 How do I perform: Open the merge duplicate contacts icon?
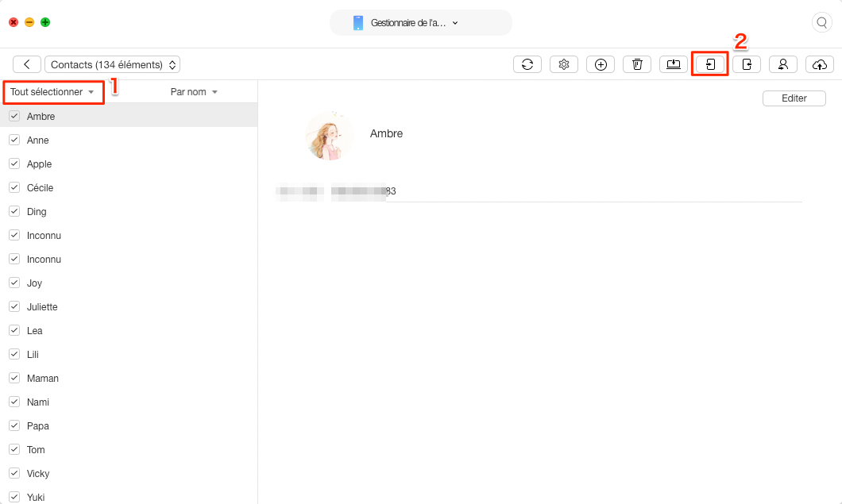tap(783, 64)
